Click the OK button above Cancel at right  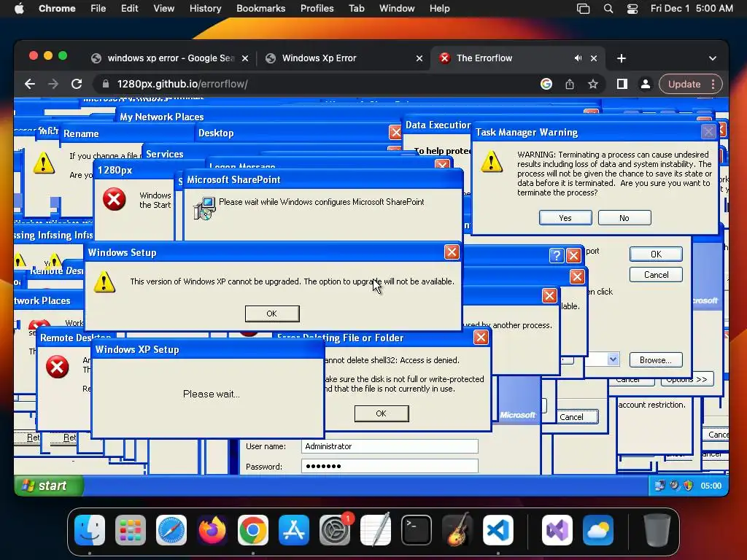click(656, 254)
